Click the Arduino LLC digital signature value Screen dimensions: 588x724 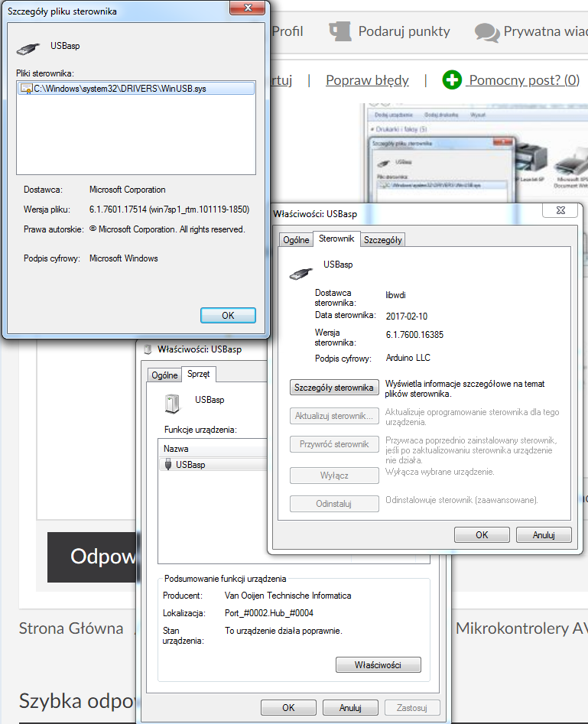click(408, 358)
